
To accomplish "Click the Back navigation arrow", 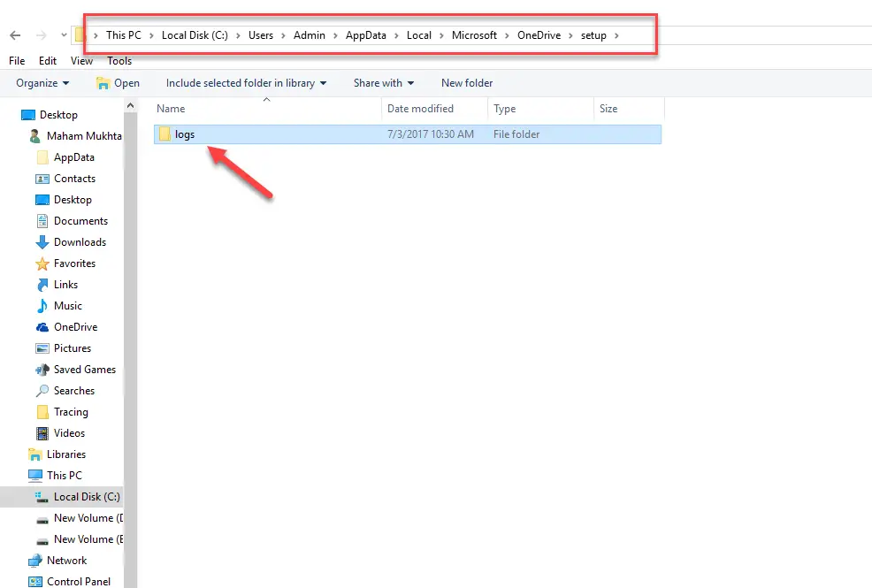I will click(x=15, y=35).
